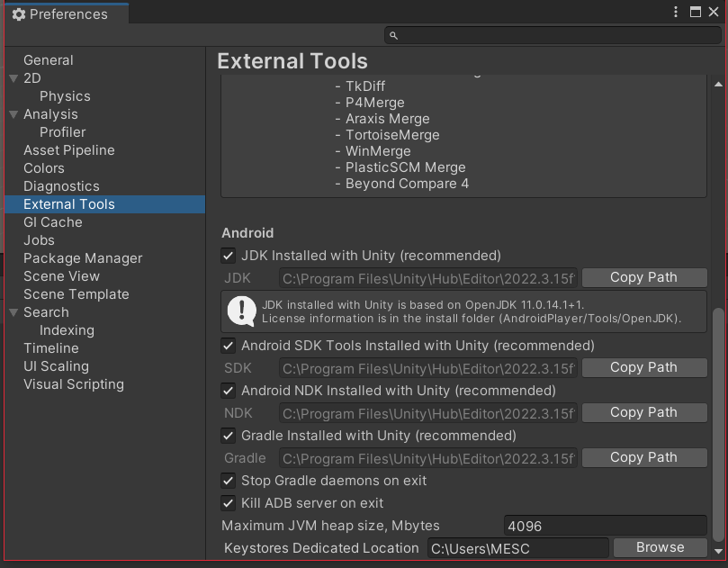The height and width of the screenshot is (568, 728).
Task: Copy the JDK path
Action: (643, 277)
